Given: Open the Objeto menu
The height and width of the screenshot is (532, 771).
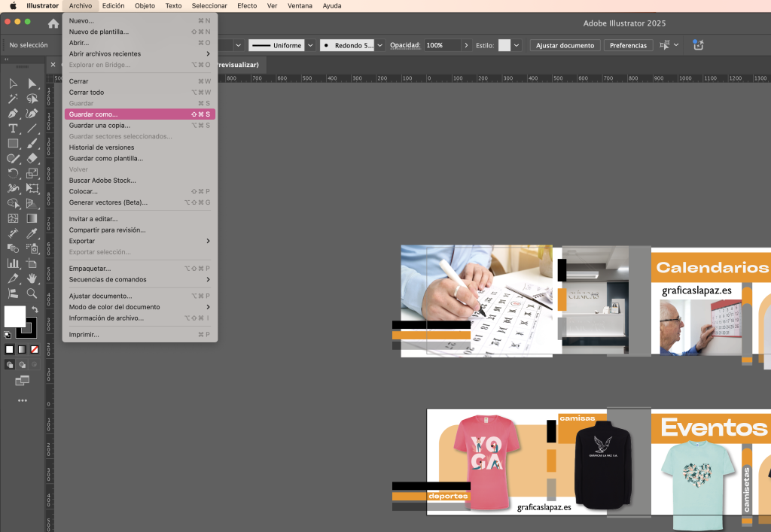Looking at the screenshot, I should point(145,5).
